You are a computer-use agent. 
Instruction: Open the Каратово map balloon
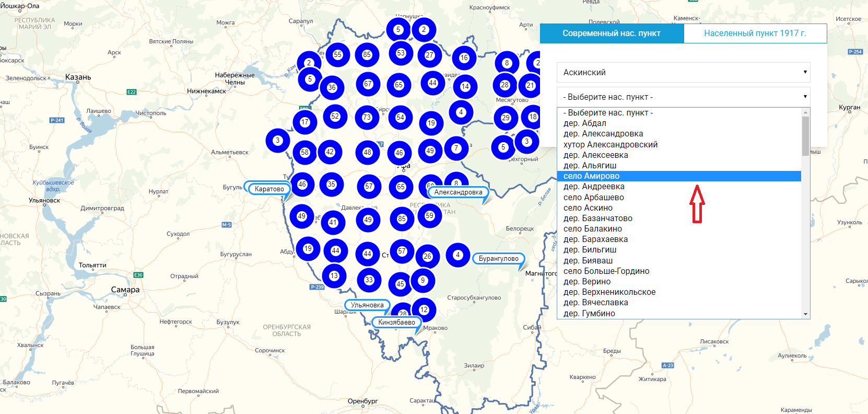[269, 189]
